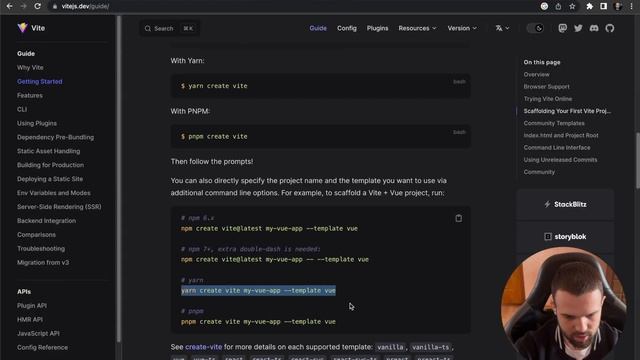Screen dimensions: 640x360
Task: Bookmark the page with star icon
Action: (572, 6)
